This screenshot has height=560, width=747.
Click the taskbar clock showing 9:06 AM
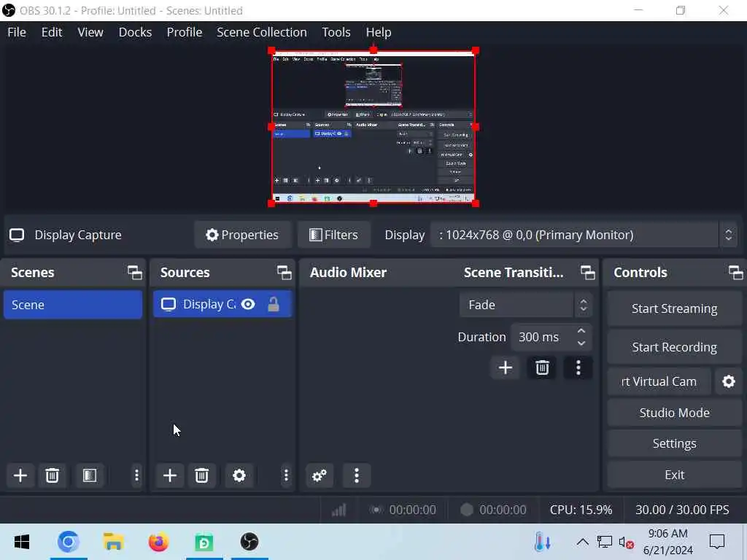tap(667, 542)
